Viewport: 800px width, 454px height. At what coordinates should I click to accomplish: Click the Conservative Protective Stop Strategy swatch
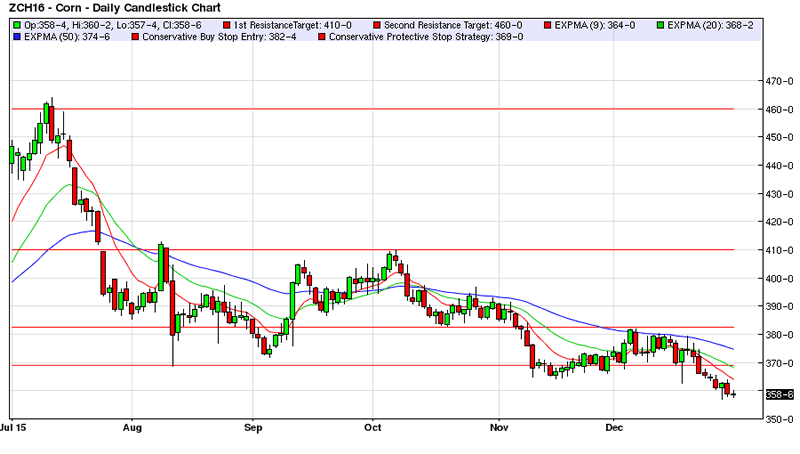click(x=322, y=37)
